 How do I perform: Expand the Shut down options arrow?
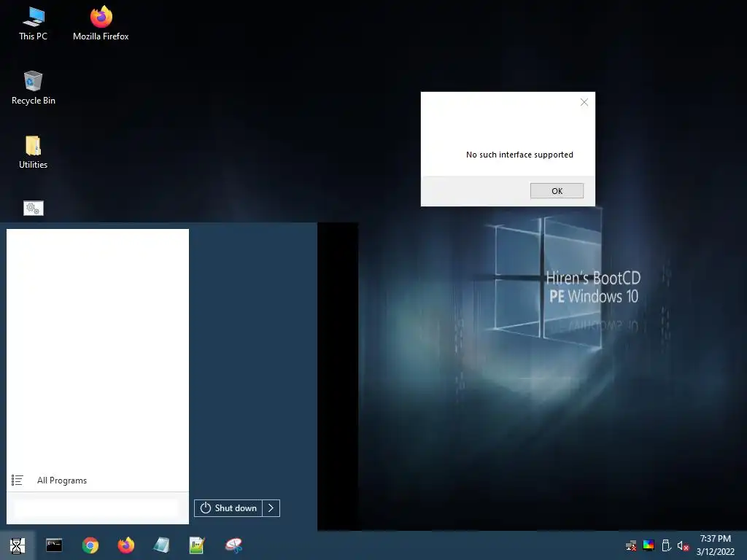click(271, 508)
